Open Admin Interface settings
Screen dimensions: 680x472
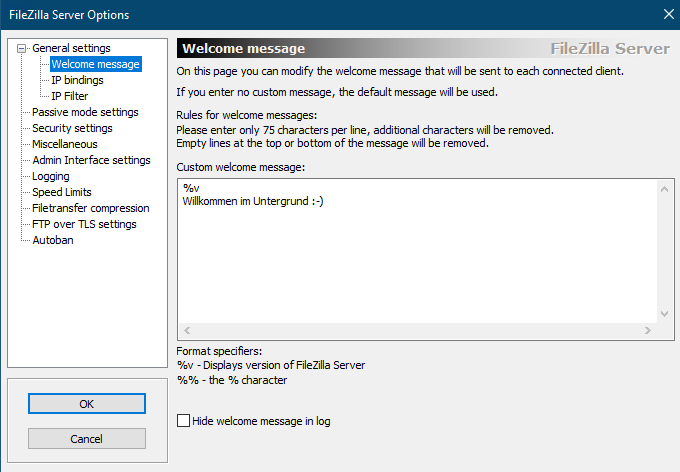coord(91,160)
